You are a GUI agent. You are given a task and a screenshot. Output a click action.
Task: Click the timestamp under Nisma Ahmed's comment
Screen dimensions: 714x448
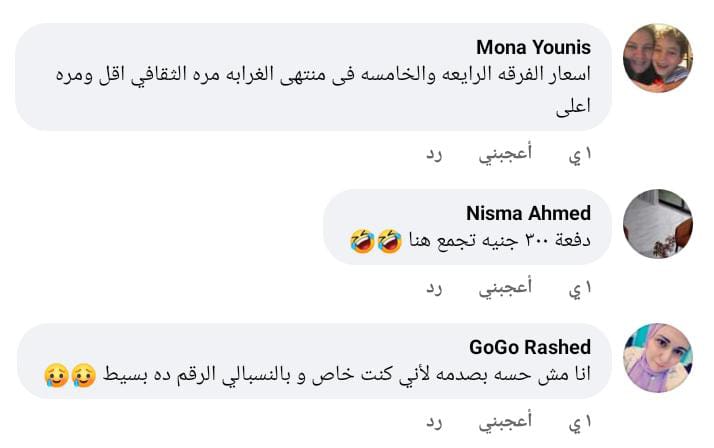click(x=581, y=288)
